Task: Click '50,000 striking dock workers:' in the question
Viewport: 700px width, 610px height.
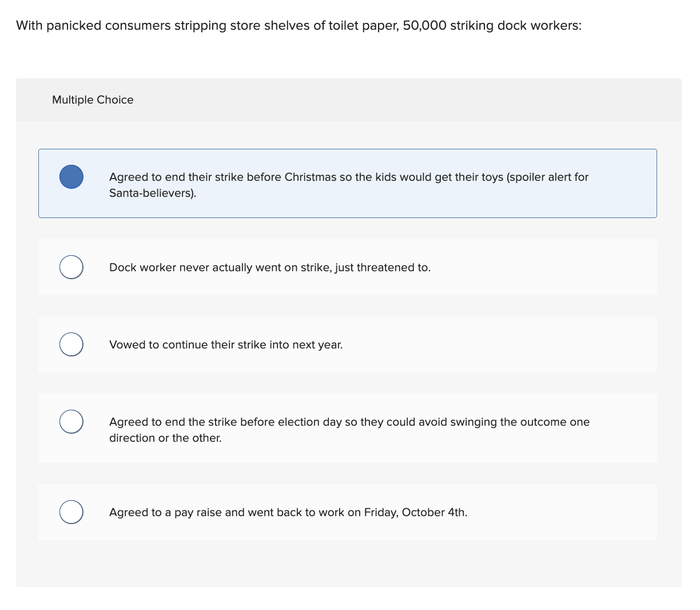Action: 492,26
